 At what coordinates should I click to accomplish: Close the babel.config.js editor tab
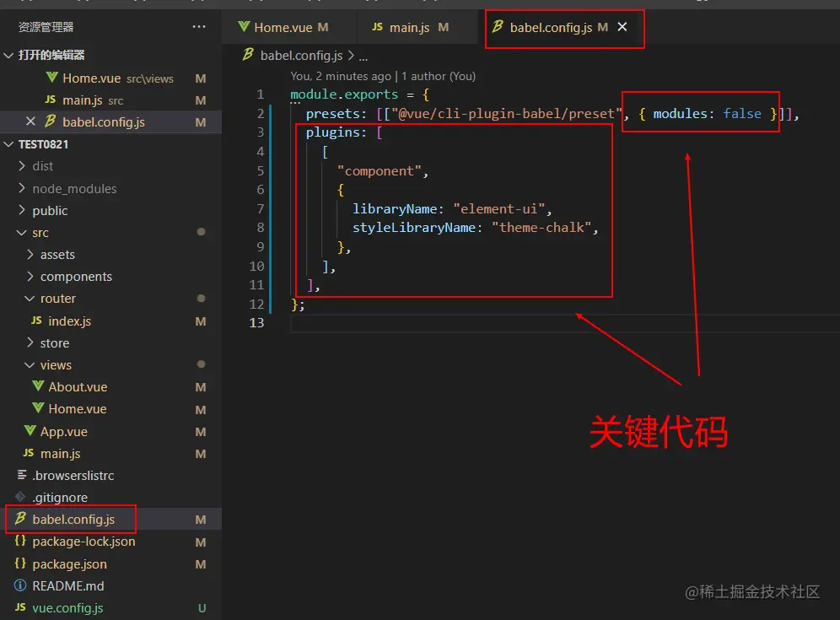622,27
